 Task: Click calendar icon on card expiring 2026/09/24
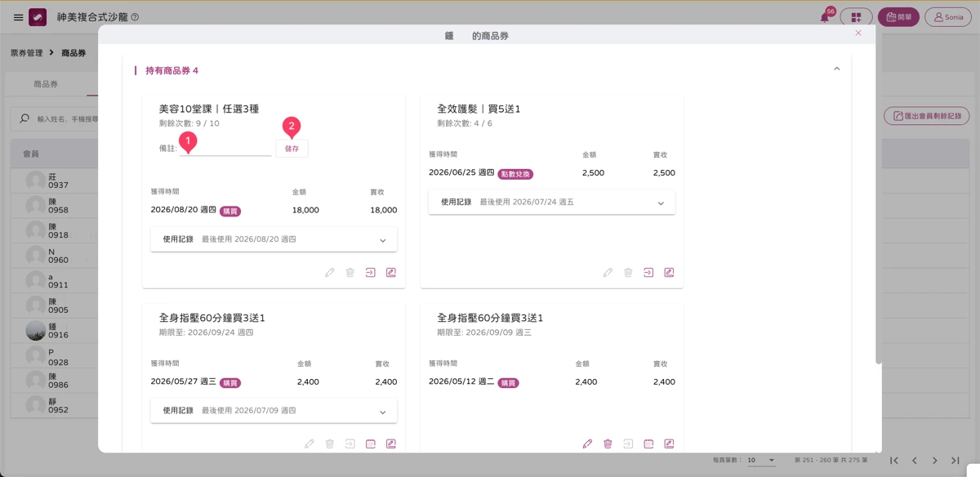point(371,444)
